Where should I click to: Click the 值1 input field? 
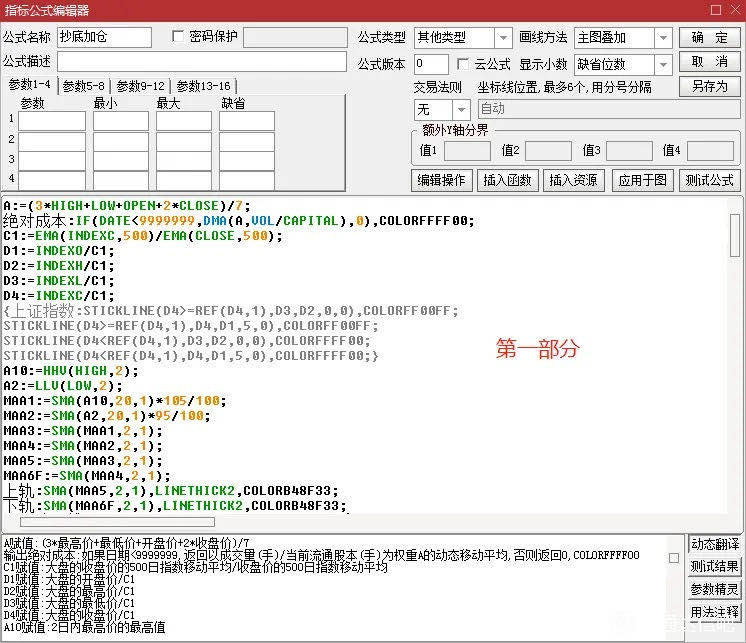(x=467, y=151)
